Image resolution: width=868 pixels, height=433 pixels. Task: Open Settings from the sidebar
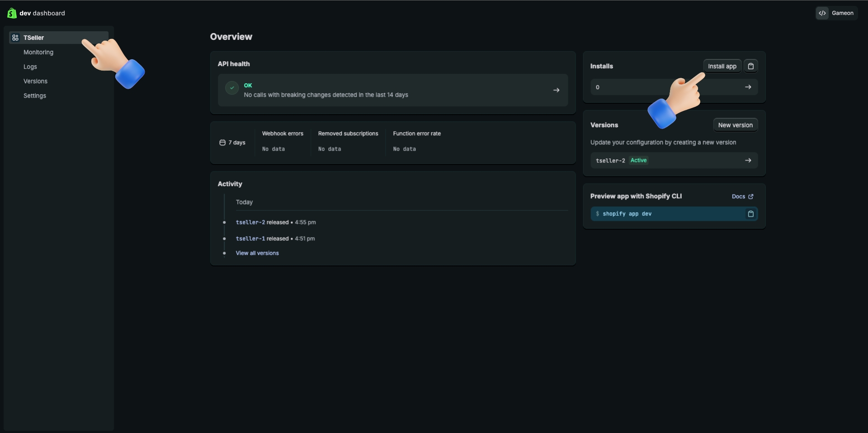(x=34, y=95)
